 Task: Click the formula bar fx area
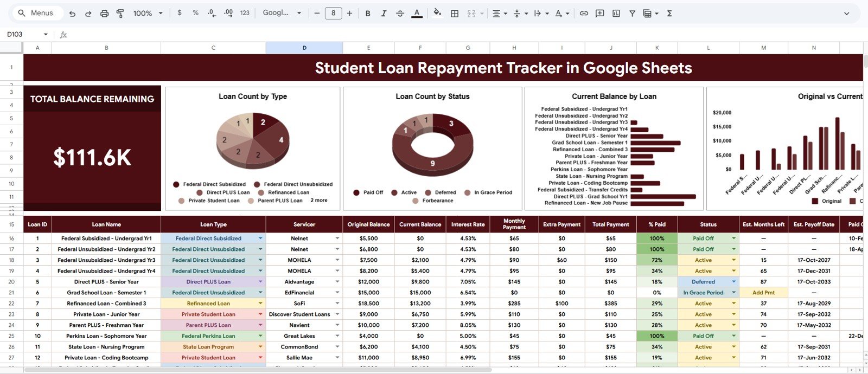coord(63,34)
